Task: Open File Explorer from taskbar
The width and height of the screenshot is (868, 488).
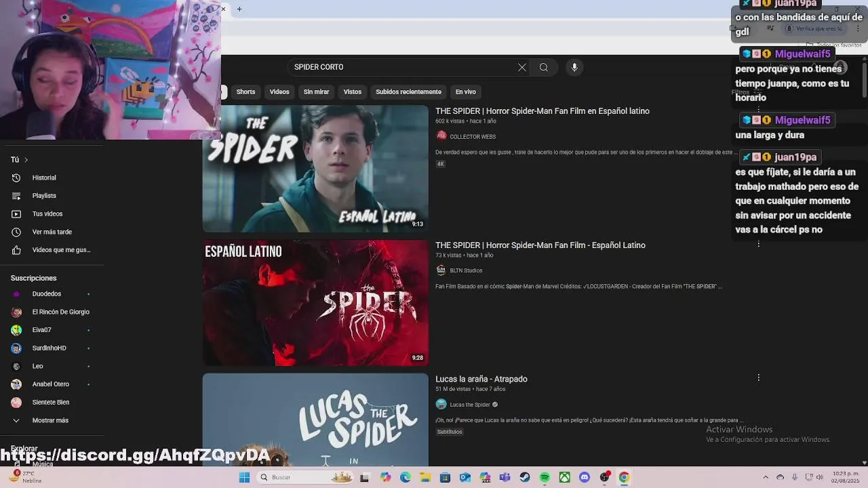Action: click(425, 477)
